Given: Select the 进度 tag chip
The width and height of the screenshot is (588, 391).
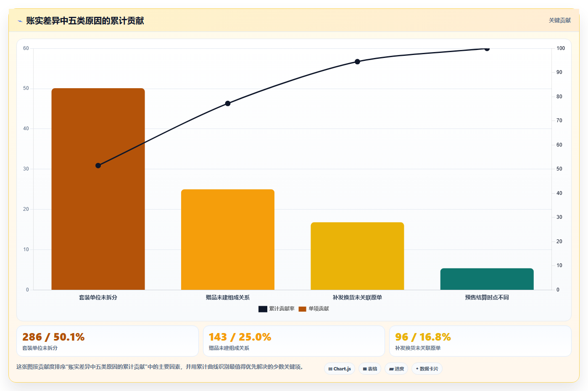Looking at the screenshot, I should 396,369.
